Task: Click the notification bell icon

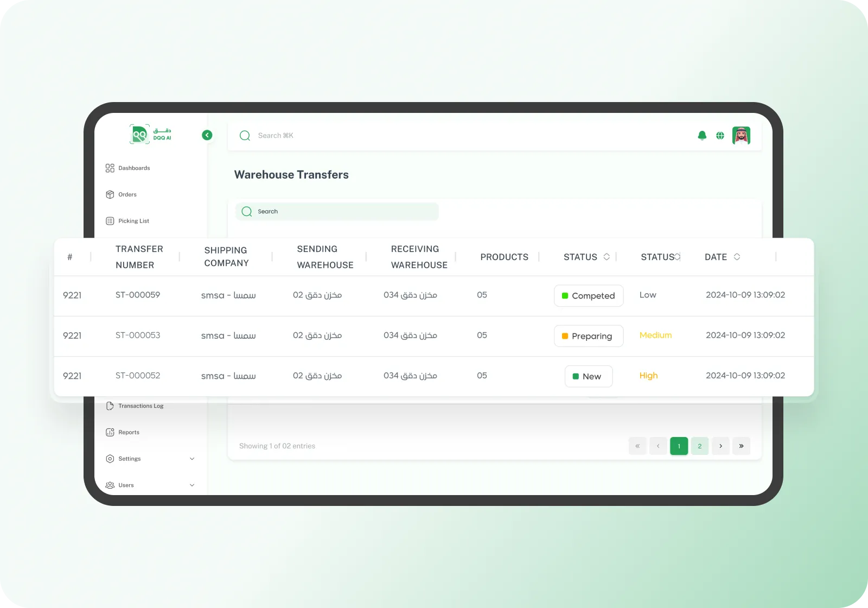Action: tap(702, 136)
